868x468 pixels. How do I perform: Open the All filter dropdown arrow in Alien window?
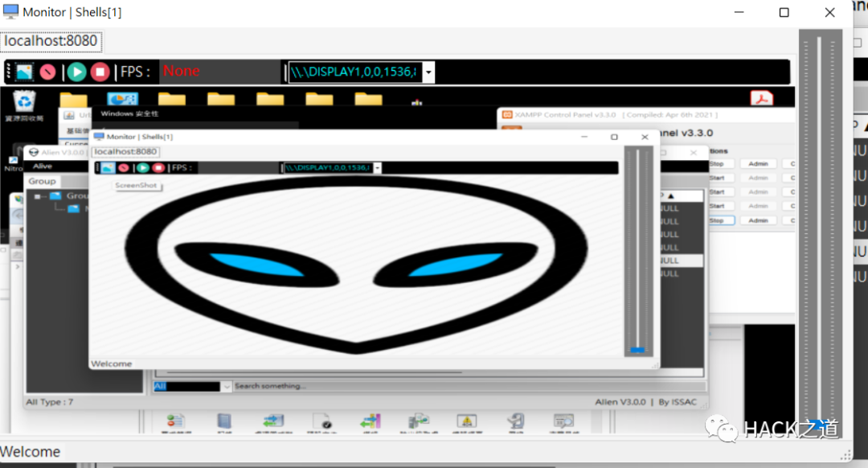point(226,387)
